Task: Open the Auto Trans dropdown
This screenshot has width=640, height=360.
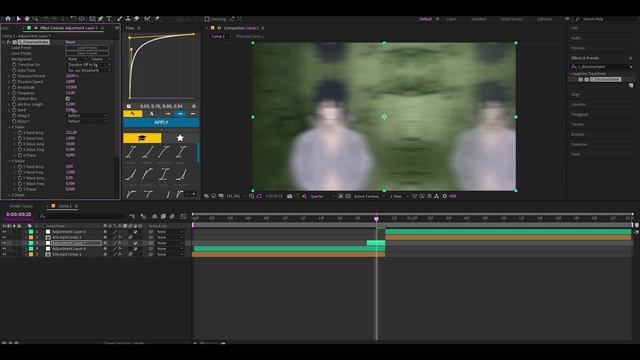Action: tap(89, 70)
